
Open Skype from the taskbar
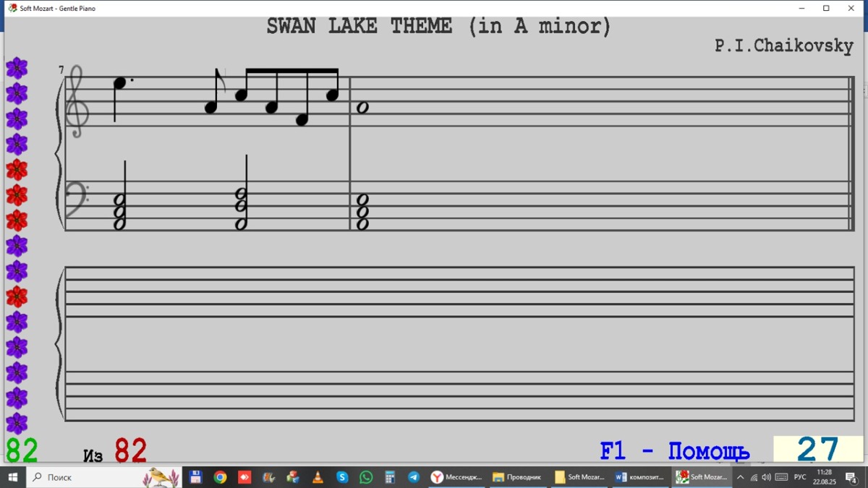[x=342, y=477]
